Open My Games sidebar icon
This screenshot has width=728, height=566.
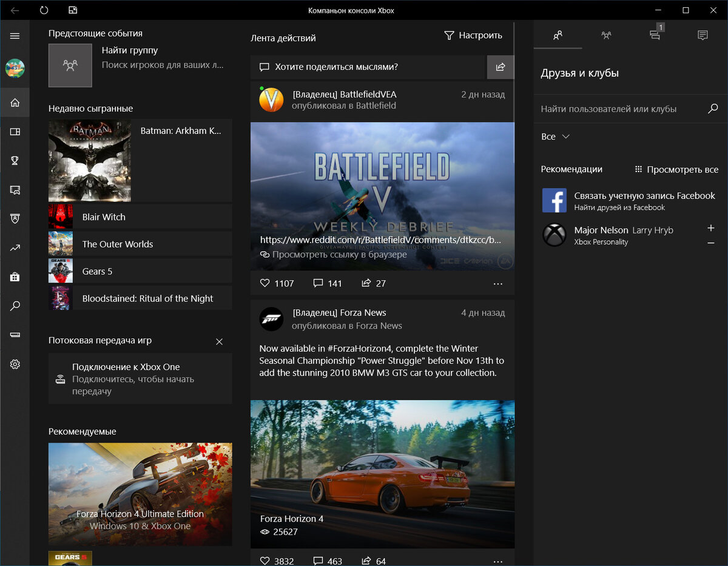(x=15, y=132)
